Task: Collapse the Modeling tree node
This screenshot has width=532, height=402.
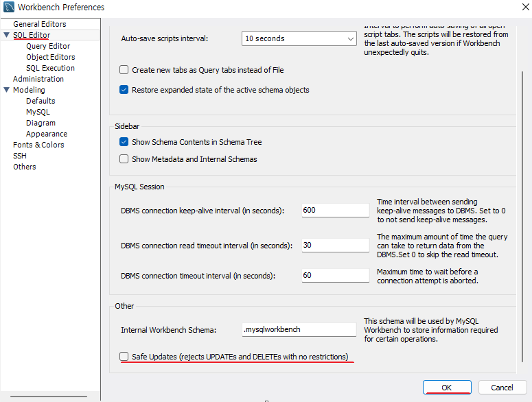Action: click(6, 90)
